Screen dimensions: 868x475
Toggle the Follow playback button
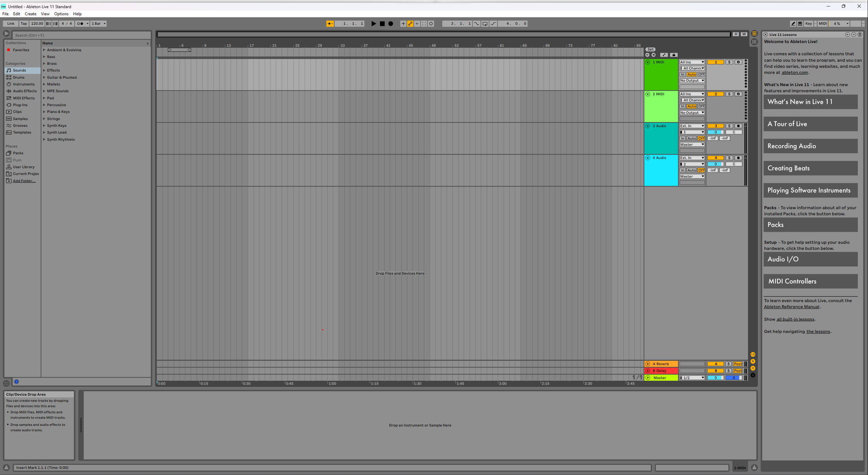pos(330,24)
